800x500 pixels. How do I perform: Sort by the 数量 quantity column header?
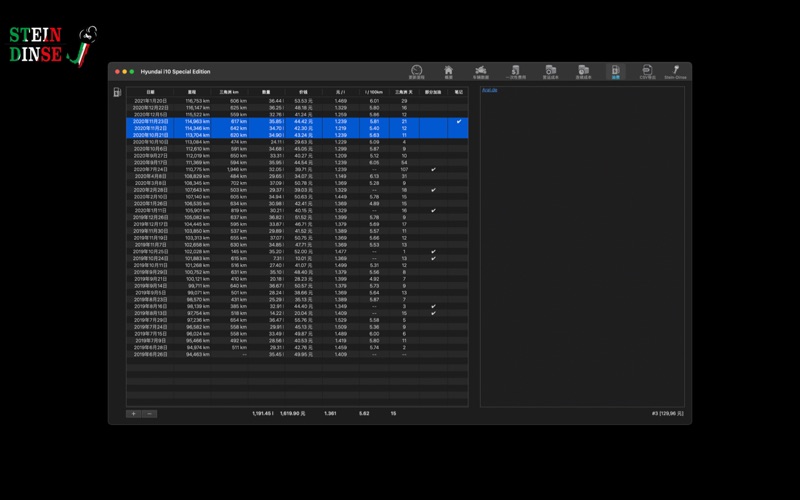(x=266, y=92)
